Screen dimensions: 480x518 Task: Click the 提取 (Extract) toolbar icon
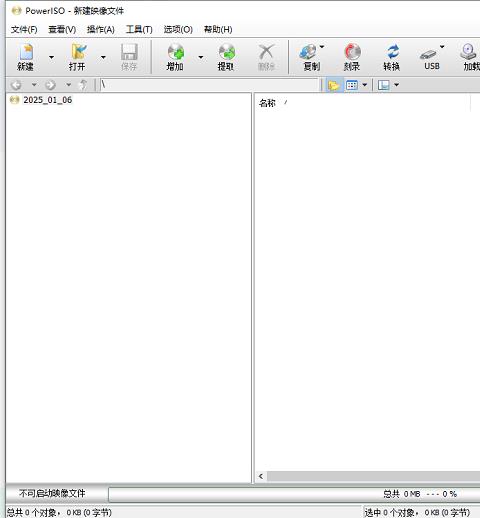point(226,57)
